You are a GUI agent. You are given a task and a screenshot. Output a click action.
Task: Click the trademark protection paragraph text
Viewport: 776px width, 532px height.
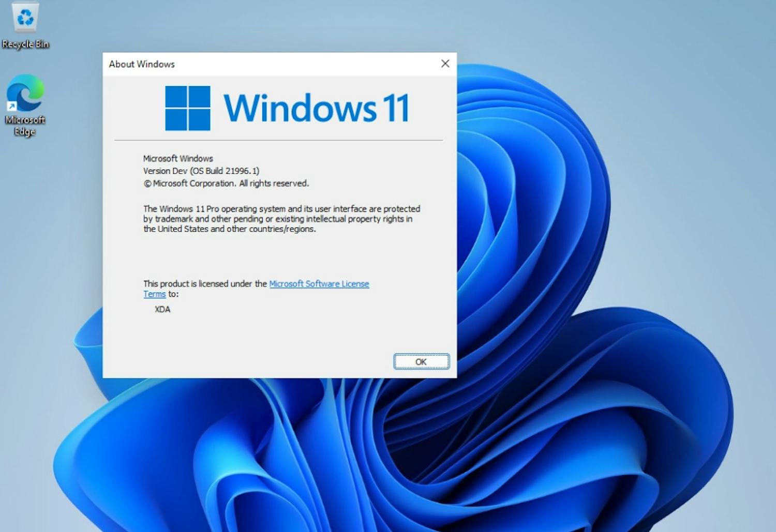click(279, 219)
